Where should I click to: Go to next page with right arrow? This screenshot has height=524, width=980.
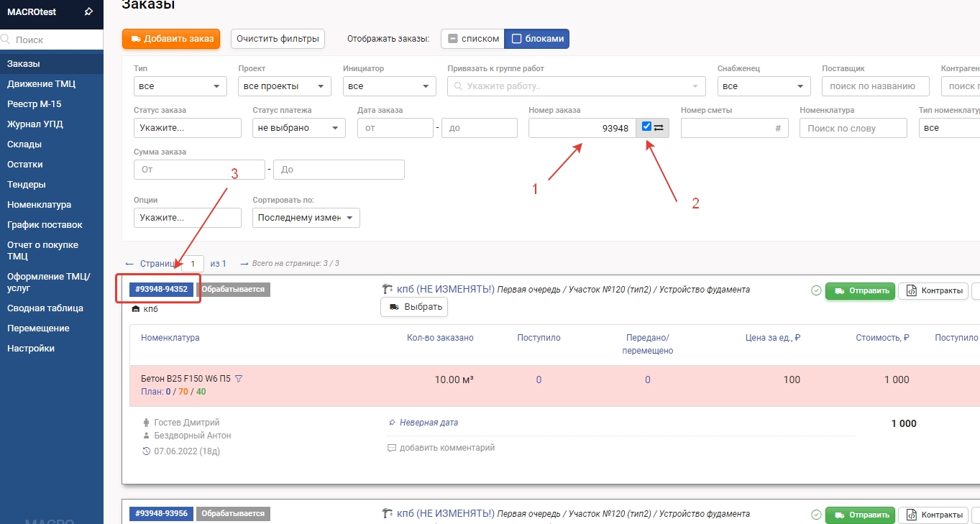(244, 264)
